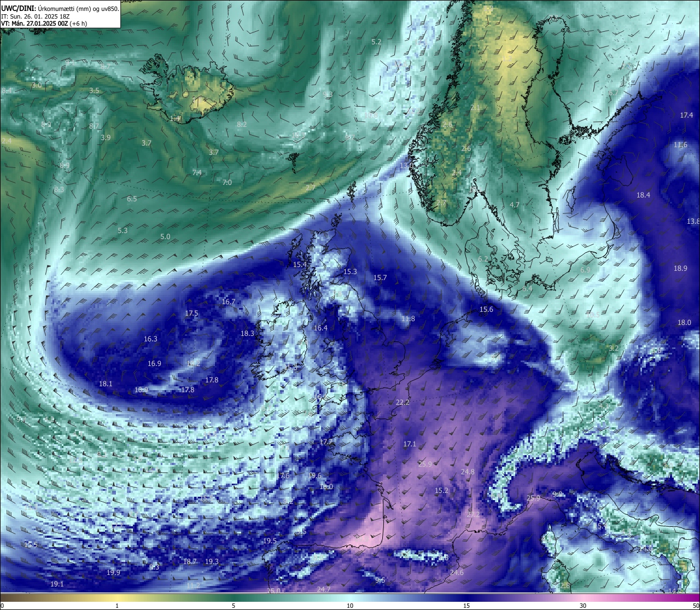The width and height of the screenshot is (700, 610).
Task: Click the 3.5 value west of Iceland
Action: pos(94,90)
